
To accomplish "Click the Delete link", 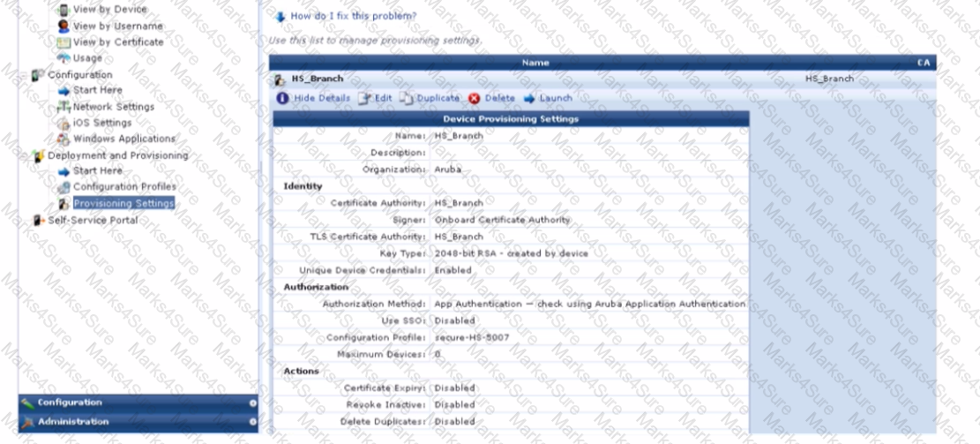I will pos(500,98).
